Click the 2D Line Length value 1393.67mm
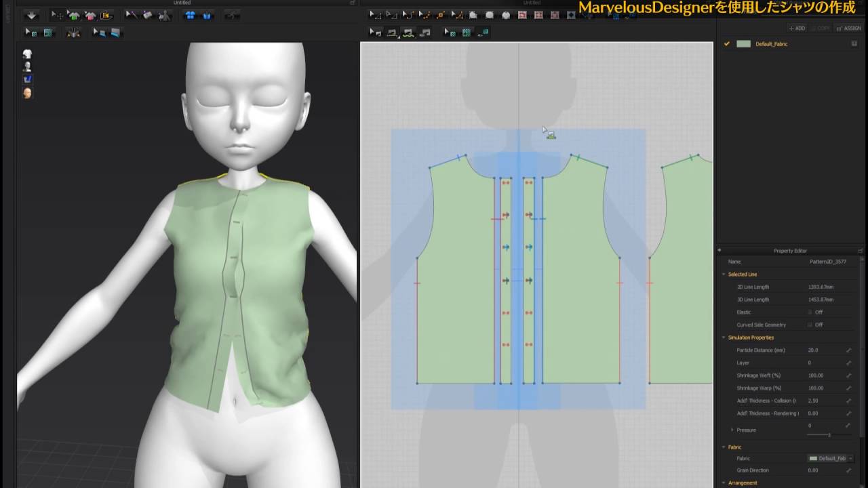The width and height of the screenshot is (868, 488). pyautogui.click(x=821, y=287)
